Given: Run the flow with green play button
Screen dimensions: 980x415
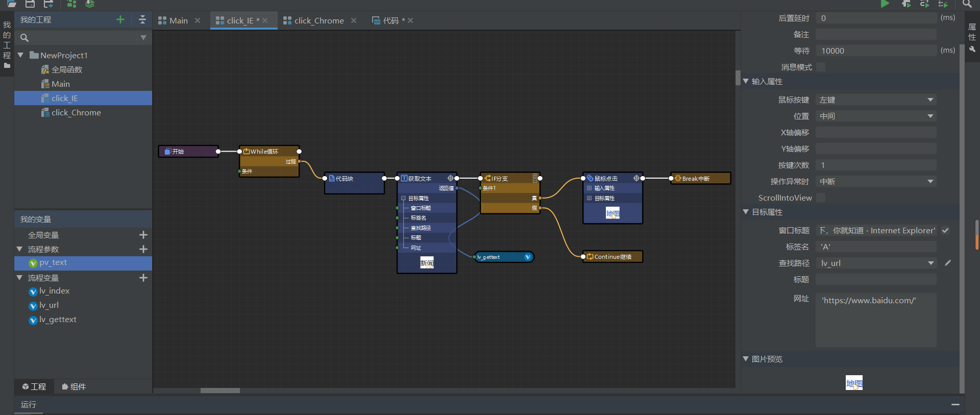Looking at the screenshot, I should point(885,4).
